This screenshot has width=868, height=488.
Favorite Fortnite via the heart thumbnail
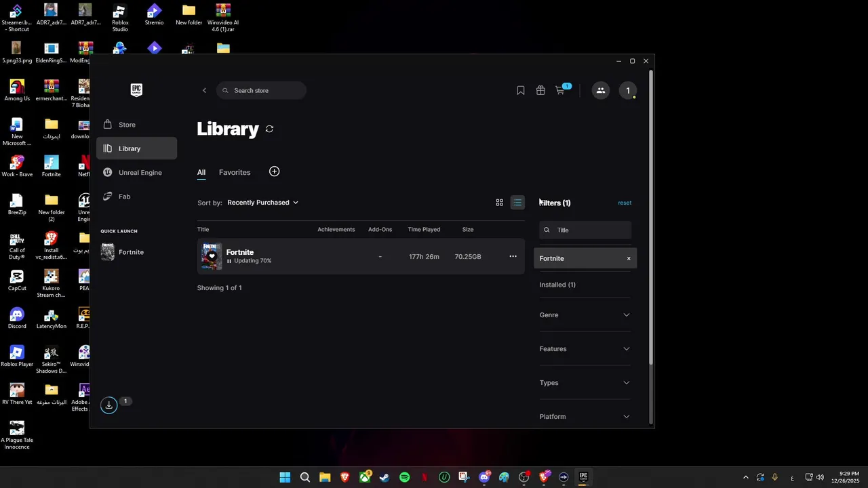pos(212,256)
